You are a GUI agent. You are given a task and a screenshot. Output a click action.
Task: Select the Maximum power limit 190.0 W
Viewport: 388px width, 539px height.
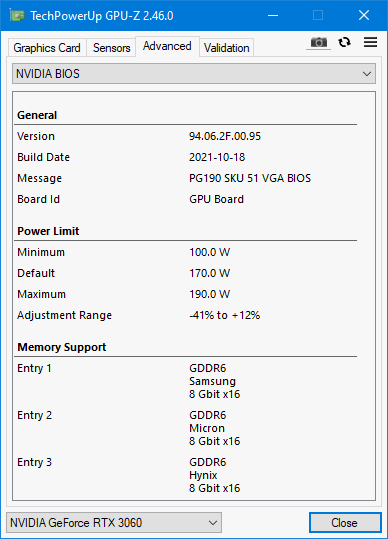click(x=209, y=294)
